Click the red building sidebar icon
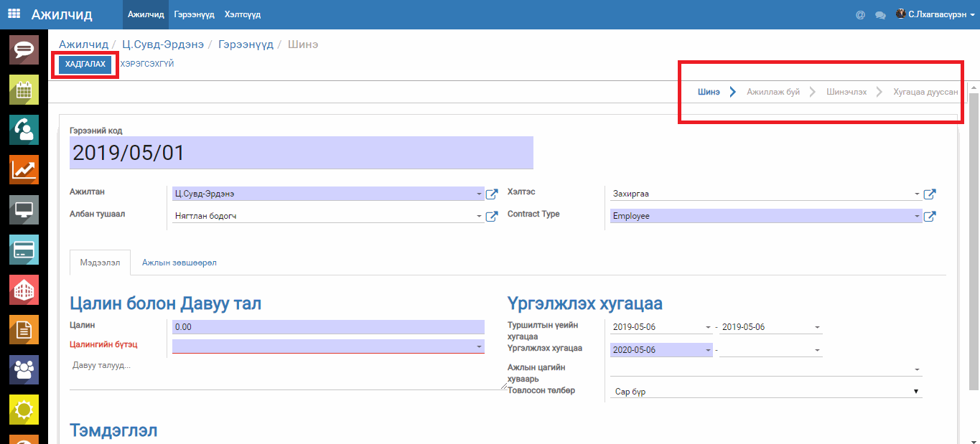Image resolution: width=980 pixels, height=444 pixels. 24,290
